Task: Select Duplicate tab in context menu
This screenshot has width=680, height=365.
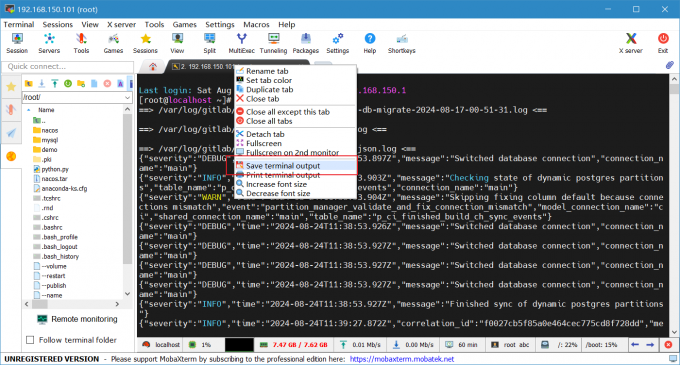Action: [x=295, y=90]
